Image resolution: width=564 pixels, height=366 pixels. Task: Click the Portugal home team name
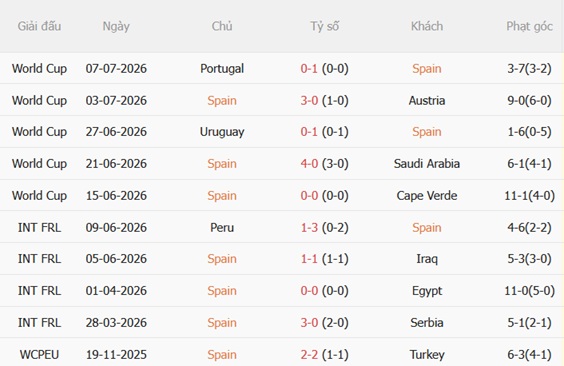(222, 68)
